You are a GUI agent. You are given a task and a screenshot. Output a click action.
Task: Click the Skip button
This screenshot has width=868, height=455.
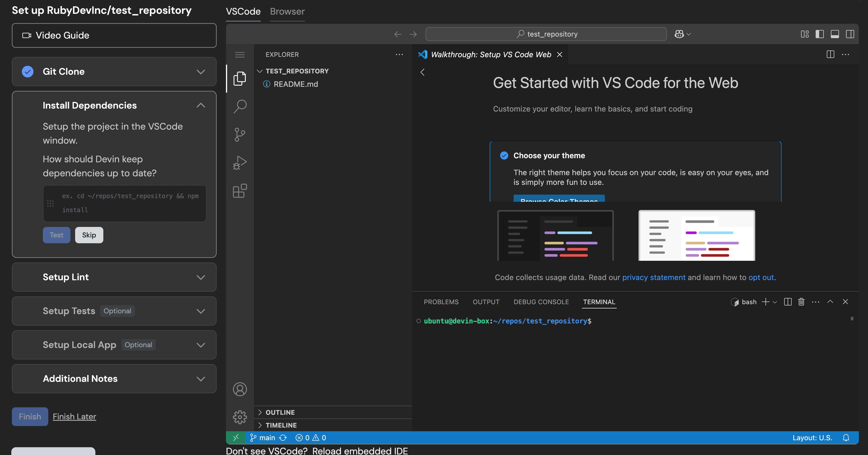89,235
